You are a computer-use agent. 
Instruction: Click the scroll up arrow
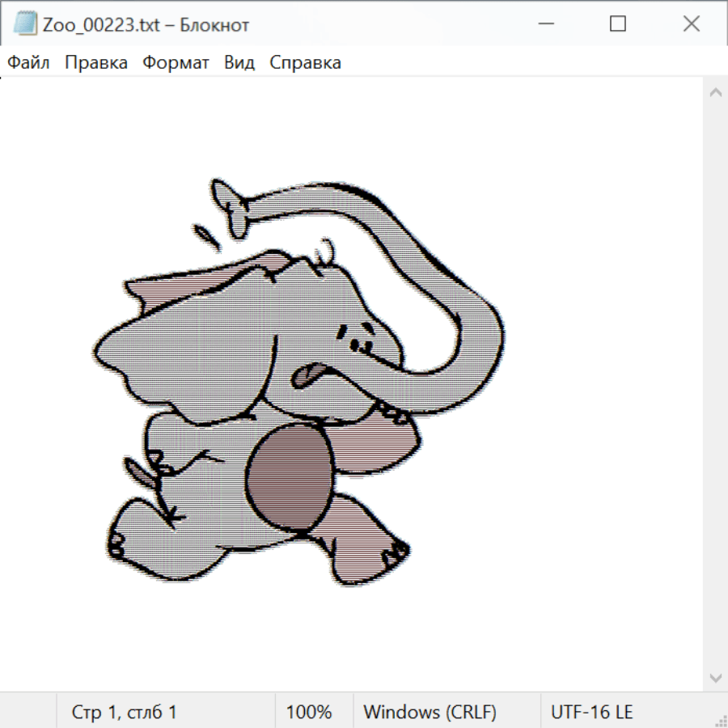[715, 93]
